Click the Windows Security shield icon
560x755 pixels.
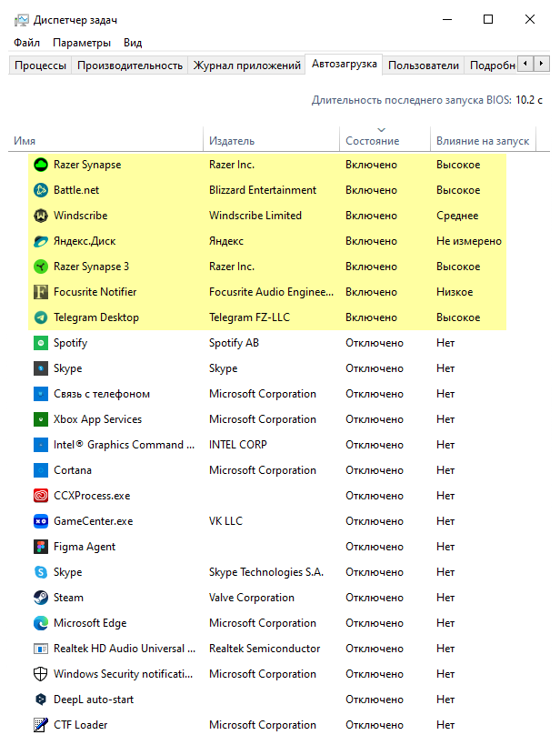[41, 674]
